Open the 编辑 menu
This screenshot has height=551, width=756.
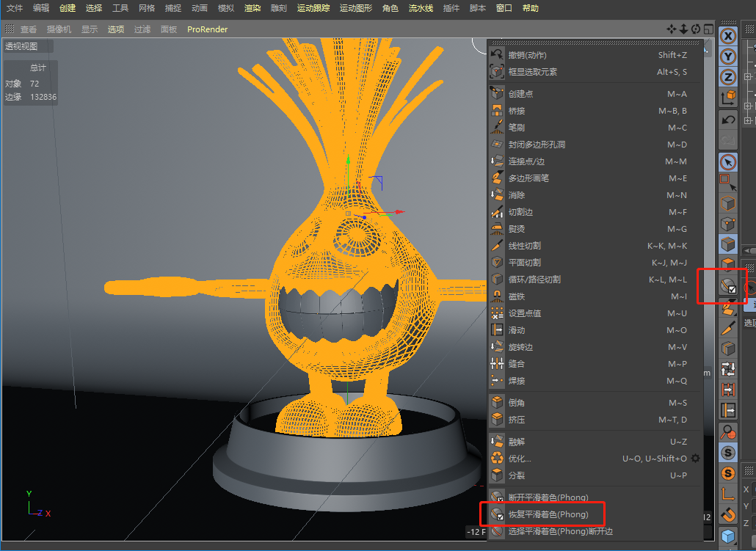[x=41, y=8]
